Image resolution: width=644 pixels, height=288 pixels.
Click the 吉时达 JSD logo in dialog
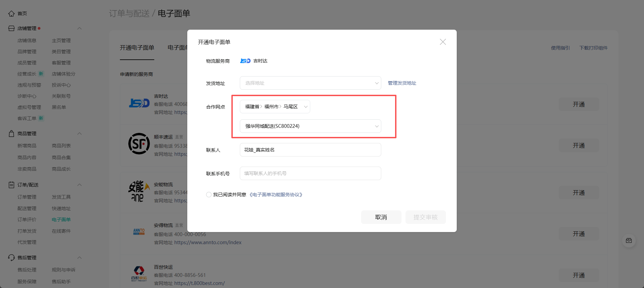(x=245, y=61)
